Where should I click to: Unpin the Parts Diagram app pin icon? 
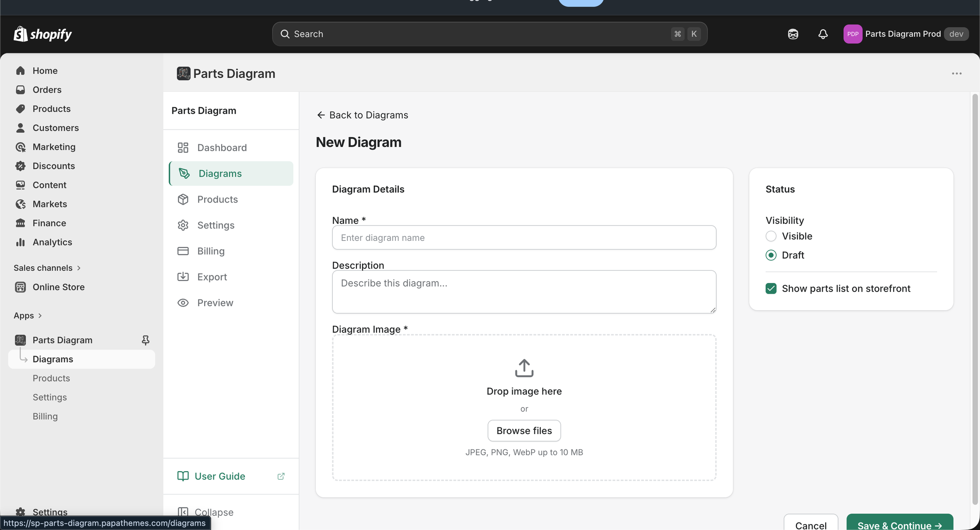(x=145, y=340)
